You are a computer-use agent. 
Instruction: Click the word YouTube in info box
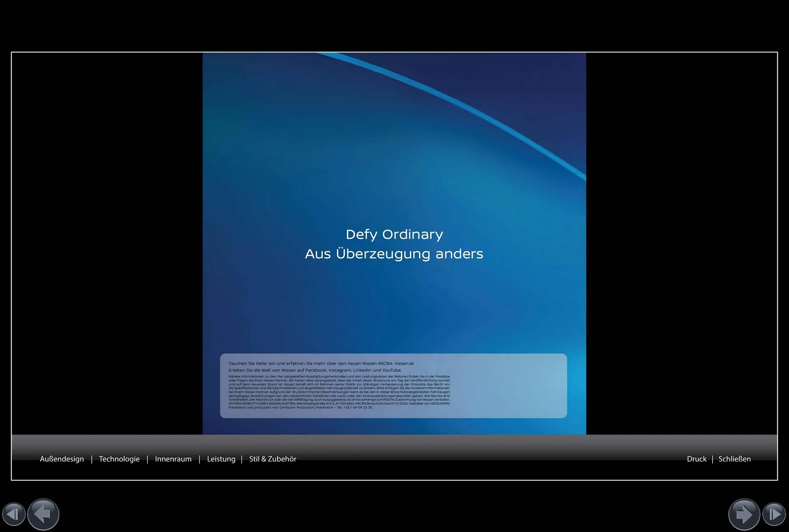391,370
